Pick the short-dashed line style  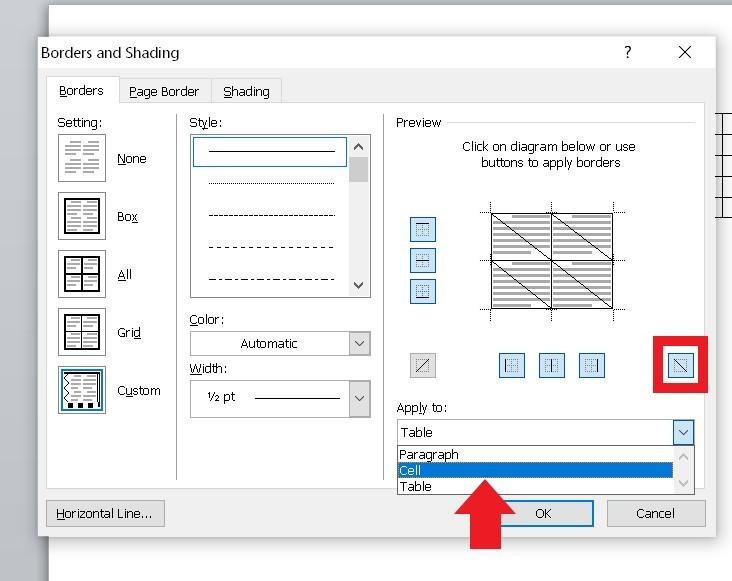click(x=271, y=215)
